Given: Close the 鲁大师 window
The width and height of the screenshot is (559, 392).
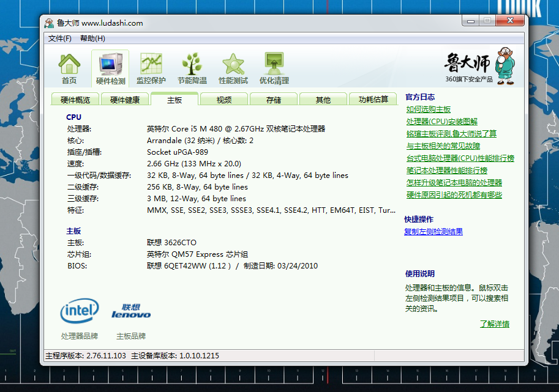Looking at the screenshot, I should pos(510,21).
